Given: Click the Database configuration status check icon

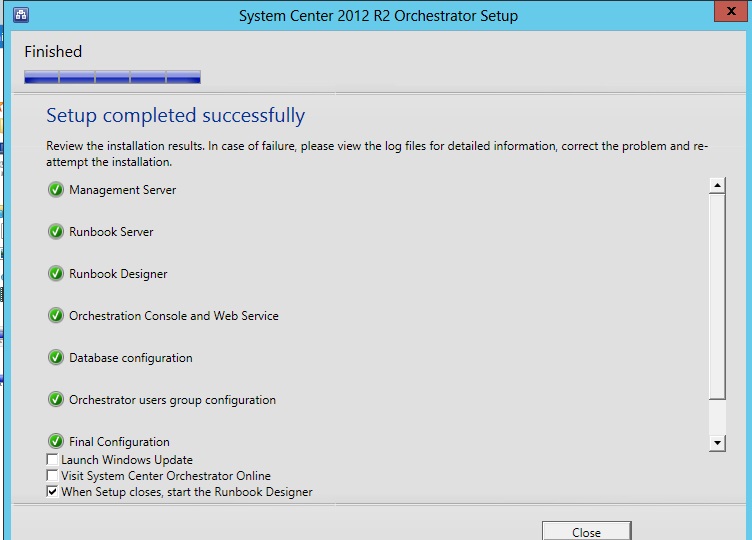Looking at the screenshot, I should click(56, 358).
